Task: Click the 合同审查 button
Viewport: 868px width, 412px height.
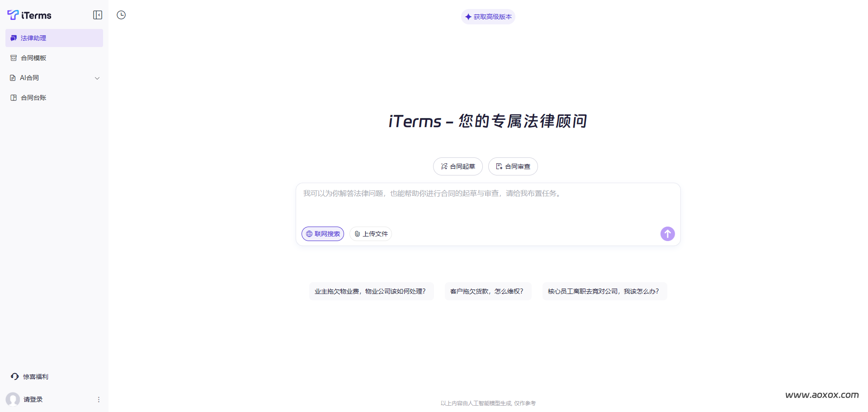Action: point(513,166)
